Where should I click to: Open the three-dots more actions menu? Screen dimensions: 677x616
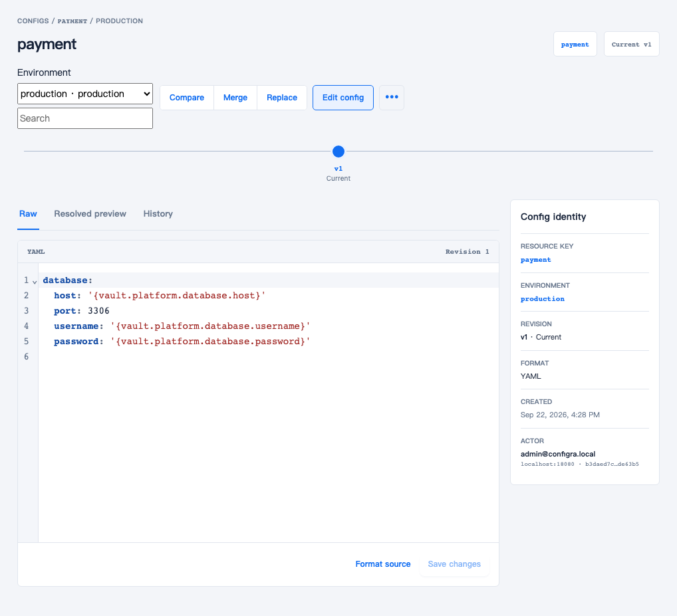click(x=392, y=98)
